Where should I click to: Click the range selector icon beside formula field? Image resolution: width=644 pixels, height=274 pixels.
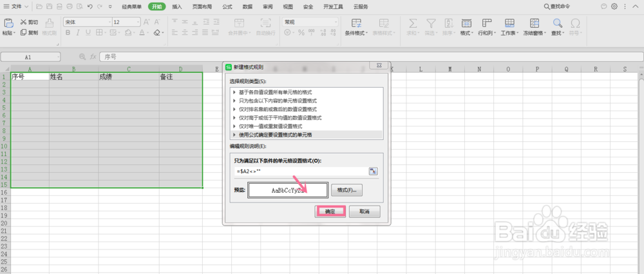click(x=374, y=171)
